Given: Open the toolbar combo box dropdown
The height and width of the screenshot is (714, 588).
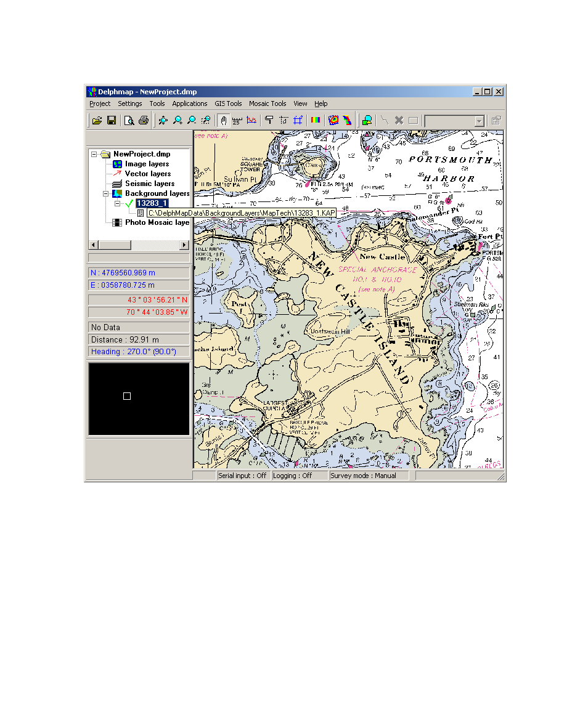Looking at the screenshot, I should pyautogui.click(x=479, y=121).
